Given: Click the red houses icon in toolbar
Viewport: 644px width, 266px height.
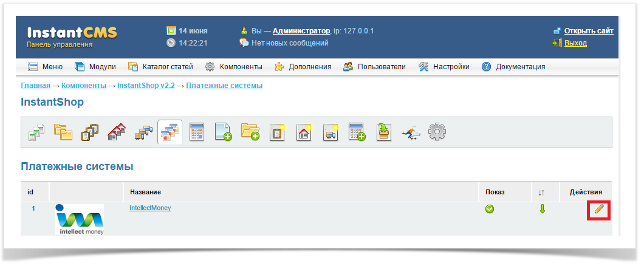Looking at the screenshot, I should [117, 131].
